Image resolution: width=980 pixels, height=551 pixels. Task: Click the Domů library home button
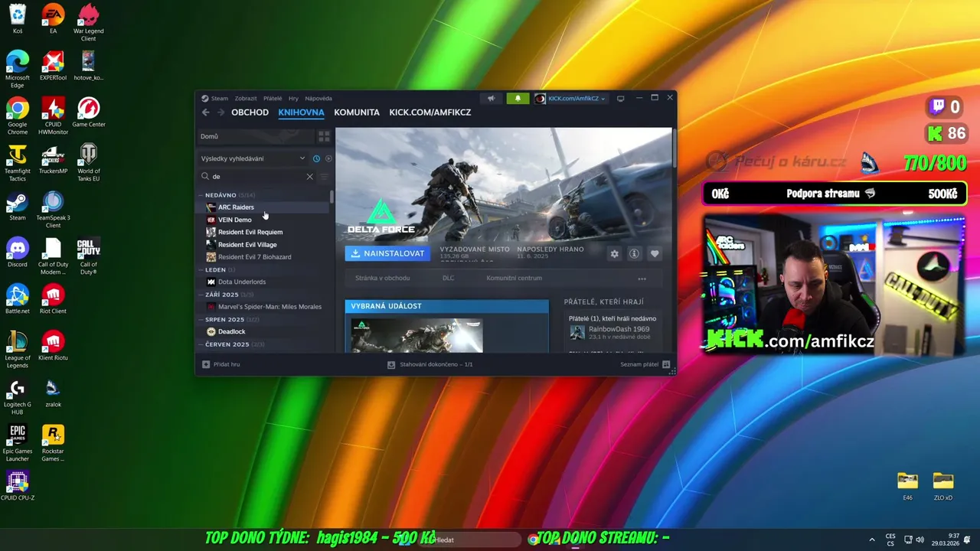pyautogui.click(x=256, y=136)
